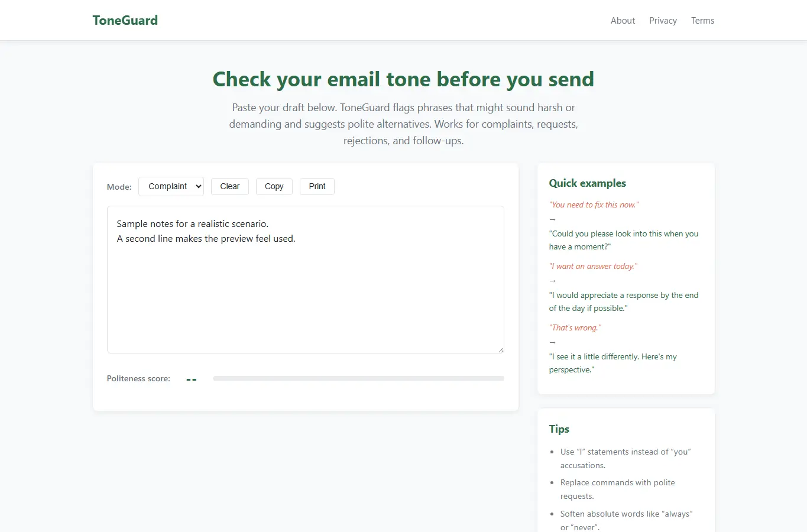
Task: Open the Privacy link in the header
Action: pos(663,21)
